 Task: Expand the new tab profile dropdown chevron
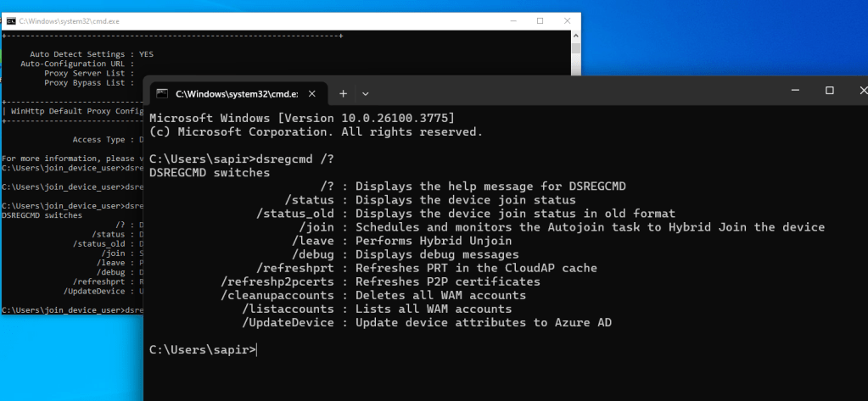click(x=366, y=93)
